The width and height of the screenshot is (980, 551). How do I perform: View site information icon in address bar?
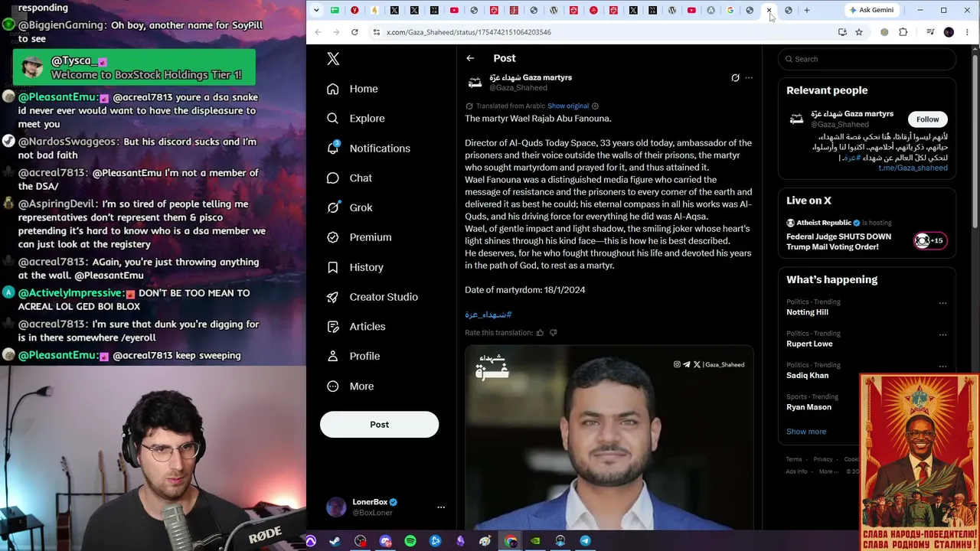(376, 32)
